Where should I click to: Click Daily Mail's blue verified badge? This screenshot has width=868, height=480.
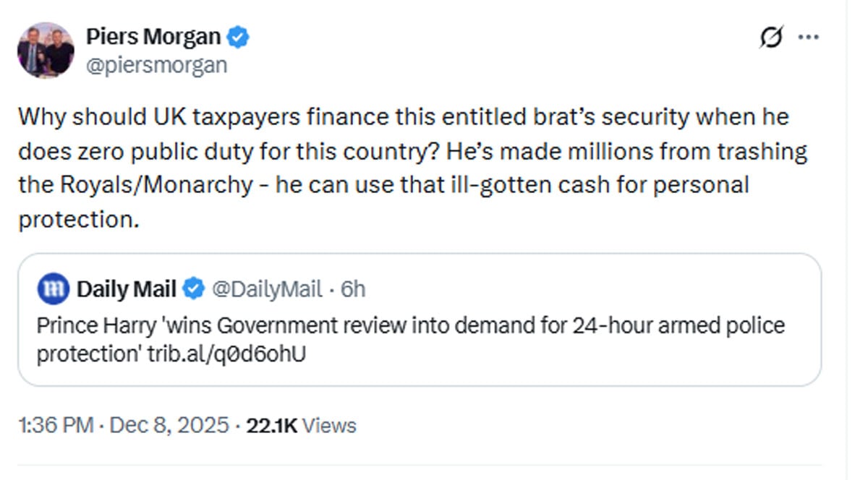point(193,289)
